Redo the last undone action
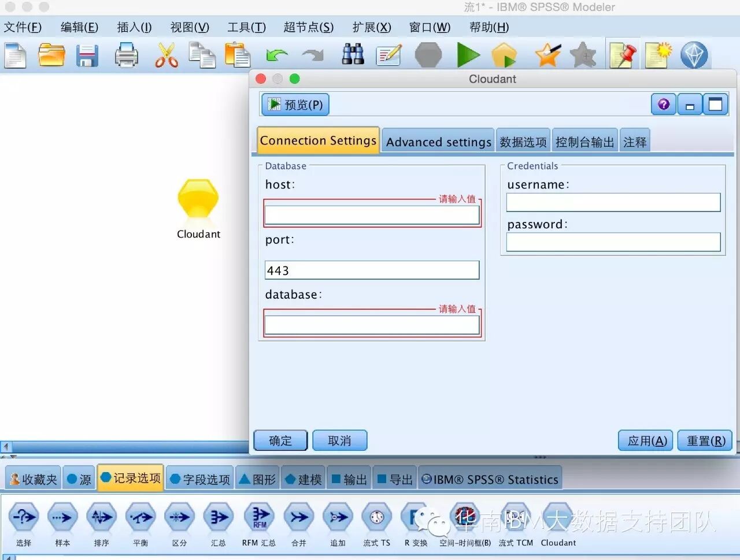Image resolution: width=740 pixels, height=560 pixels. tap(313, 55)
